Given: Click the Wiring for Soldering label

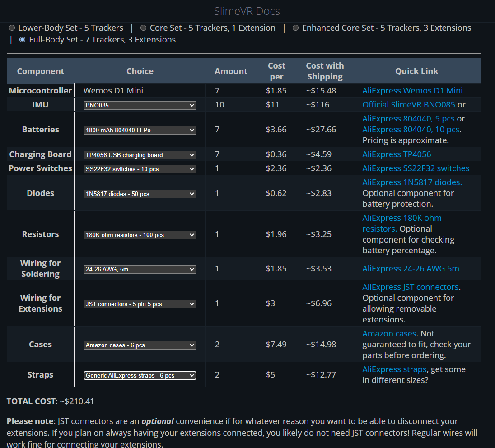Looking at the screenshot, I should pyautogui.click(x=40, y=269).
